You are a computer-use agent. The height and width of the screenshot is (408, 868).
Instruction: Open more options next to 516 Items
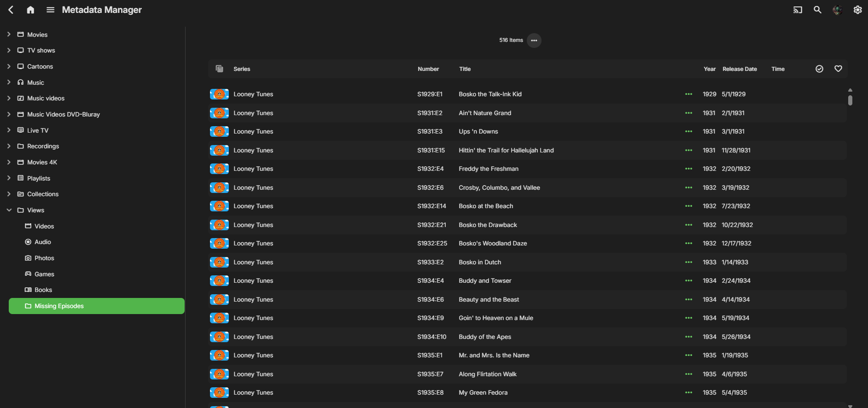(534, 41)
